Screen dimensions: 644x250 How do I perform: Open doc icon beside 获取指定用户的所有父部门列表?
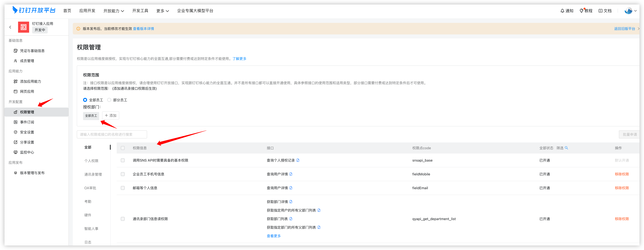tap(319, 210)
